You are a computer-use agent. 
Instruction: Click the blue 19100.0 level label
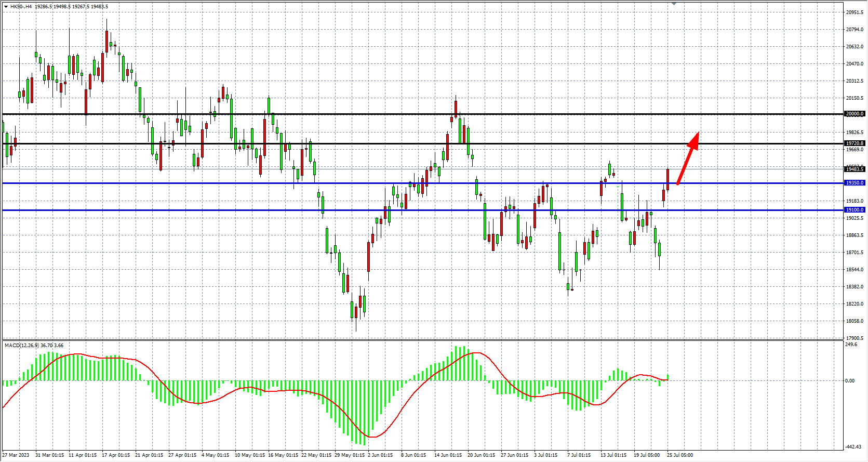tap(854, 210)
